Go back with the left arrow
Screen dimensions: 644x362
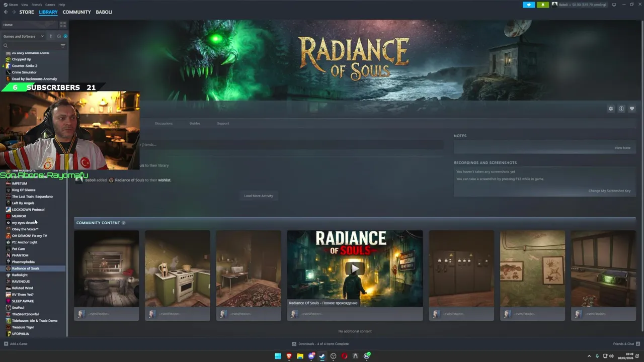6,12
